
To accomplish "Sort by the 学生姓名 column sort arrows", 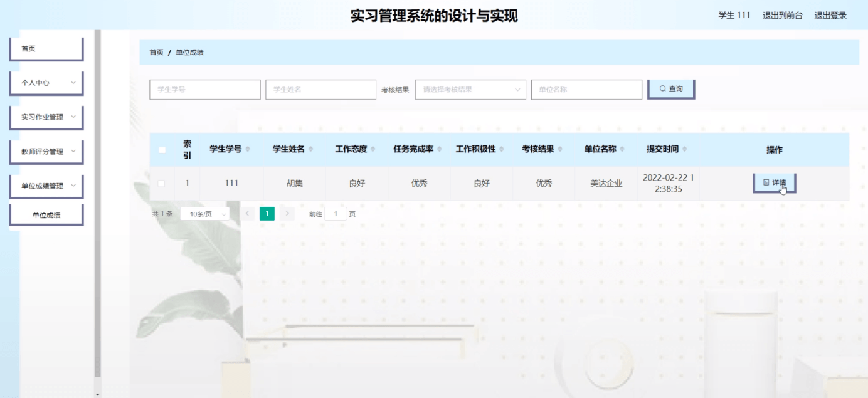I will (310, 149).
